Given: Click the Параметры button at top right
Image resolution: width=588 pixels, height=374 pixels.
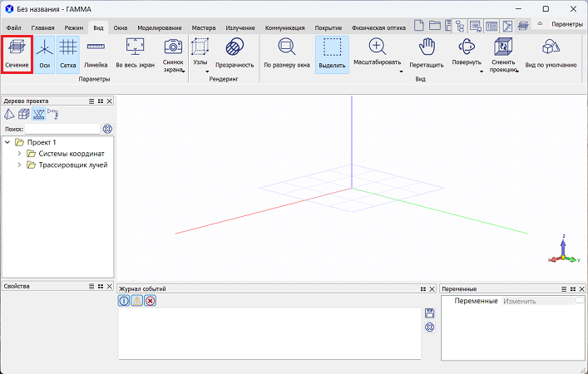Looking at the screenshot, I should [566, 25].
